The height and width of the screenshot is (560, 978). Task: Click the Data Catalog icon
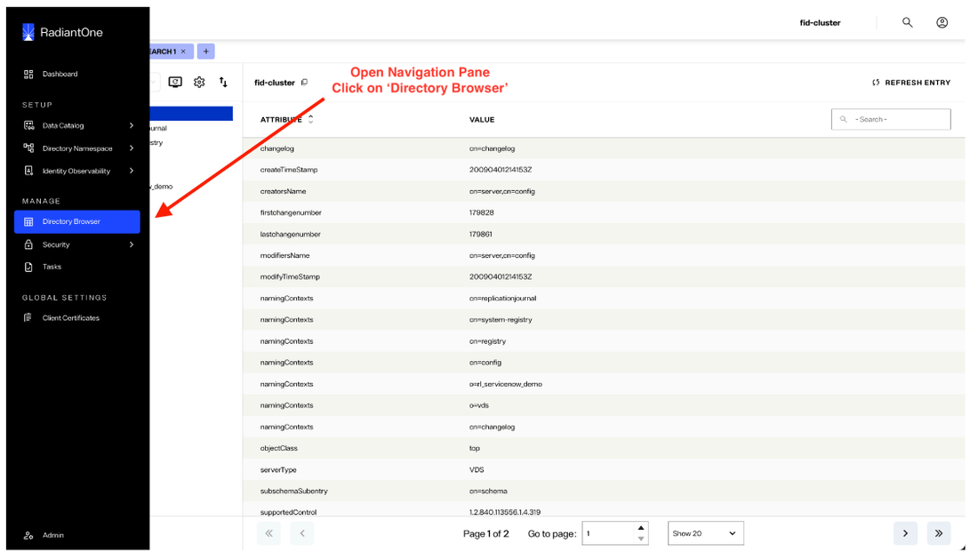pyautogui.click(x=28, y=125)
